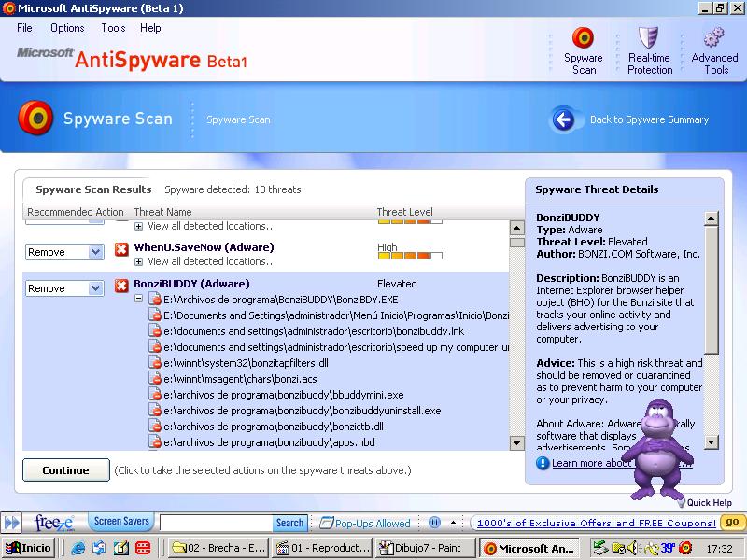747x560 pixels.
Task: Launch Internet Explorer from quick launch
Action: coord(78,548)
